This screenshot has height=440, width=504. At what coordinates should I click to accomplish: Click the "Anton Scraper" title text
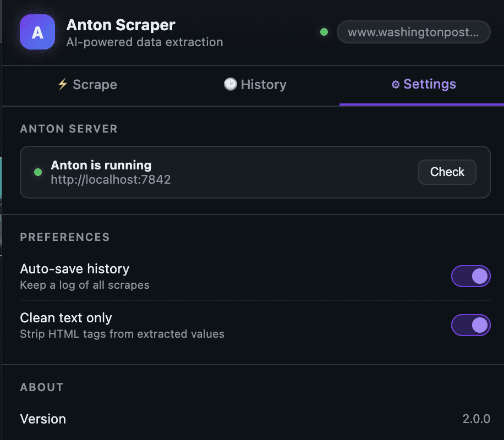click(x=120, y=25)
